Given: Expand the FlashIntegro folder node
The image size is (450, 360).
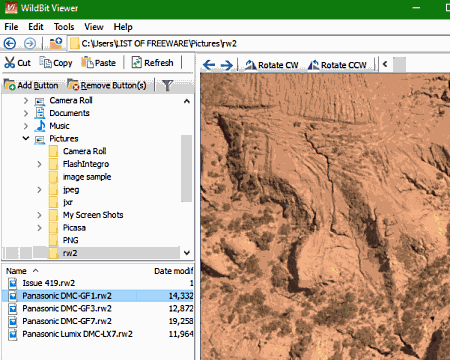Looking at the screenshot, I should [x=39, y=164].
